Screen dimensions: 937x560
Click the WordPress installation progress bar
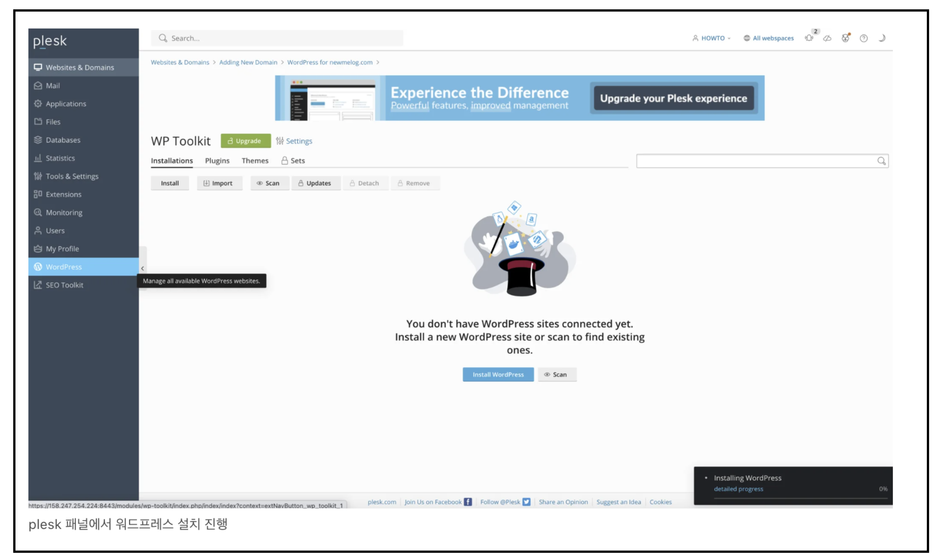coord(800,499)
